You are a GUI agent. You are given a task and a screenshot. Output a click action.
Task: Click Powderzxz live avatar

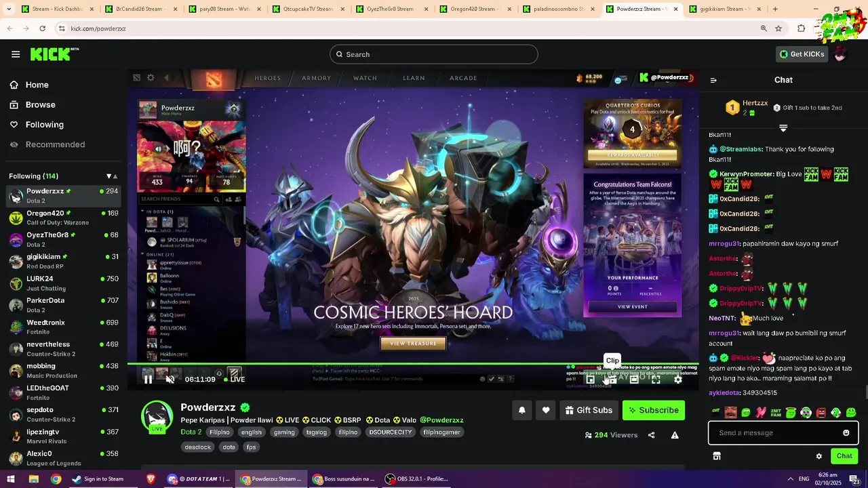pyautogui.click(x=157, y=416)
